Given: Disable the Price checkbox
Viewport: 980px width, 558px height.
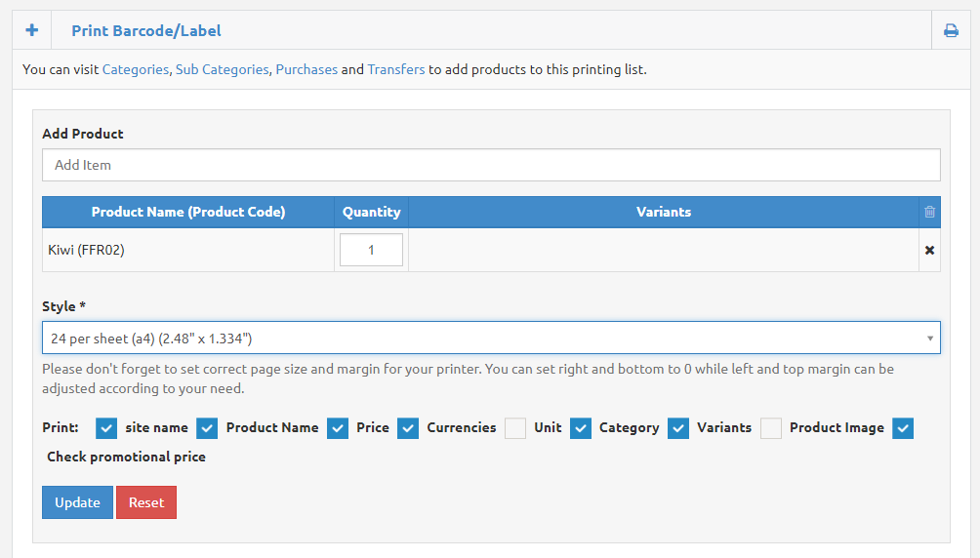Looking at the screenshot, I should point(338,428).
